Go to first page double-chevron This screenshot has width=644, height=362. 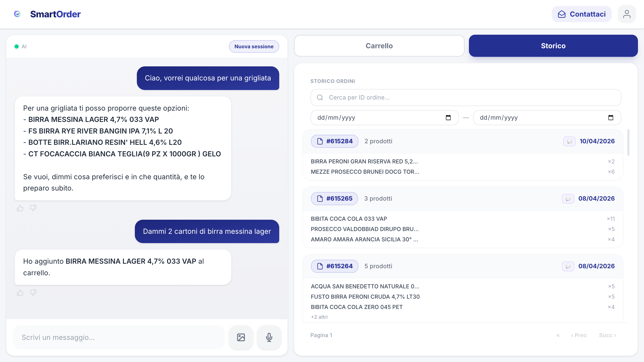[x=558, y=335]
